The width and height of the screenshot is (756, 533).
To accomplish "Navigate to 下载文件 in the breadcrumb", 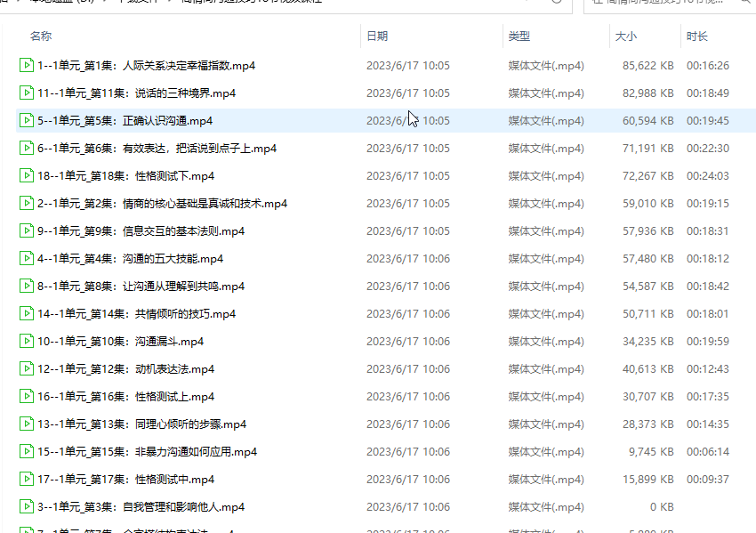I will point(141,3).
